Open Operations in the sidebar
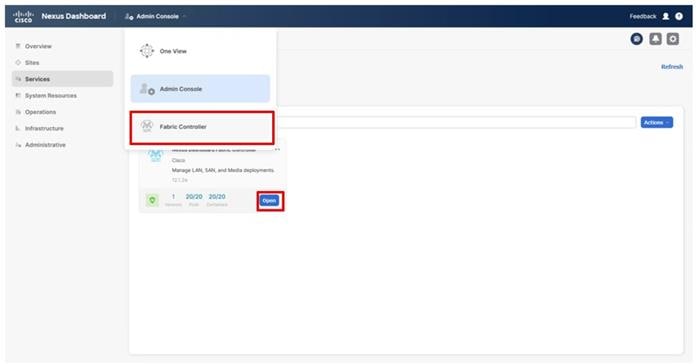This screenshot has height=364, width=696. (40, 112)
